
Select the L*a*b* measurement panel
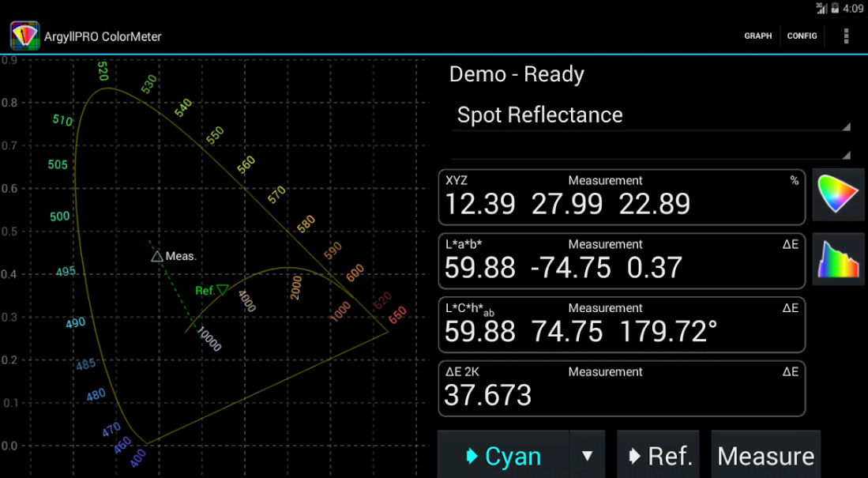(x=622, y=261)
